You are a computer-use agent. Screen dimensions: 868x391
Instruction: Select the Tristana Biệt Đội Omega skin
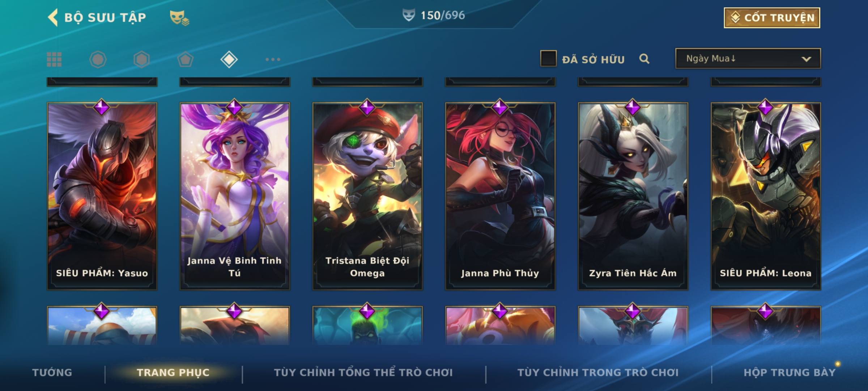coord(367,196)
